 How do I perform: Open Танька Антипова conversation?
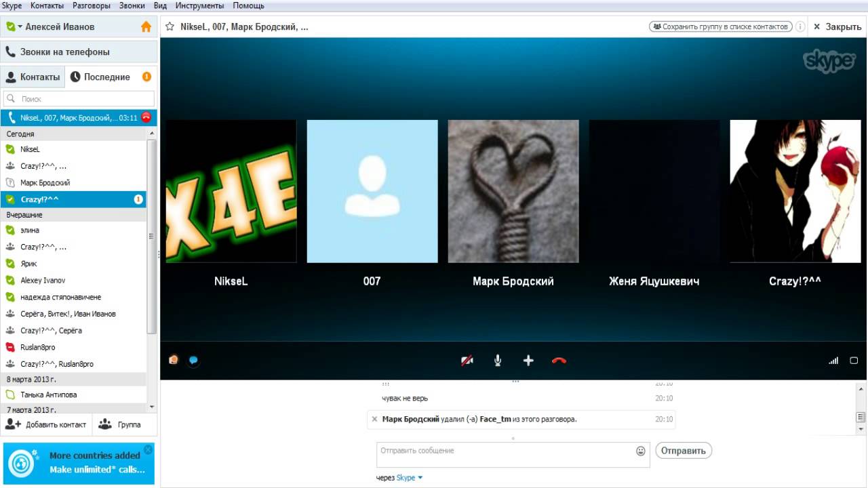(x=73, y=394)
